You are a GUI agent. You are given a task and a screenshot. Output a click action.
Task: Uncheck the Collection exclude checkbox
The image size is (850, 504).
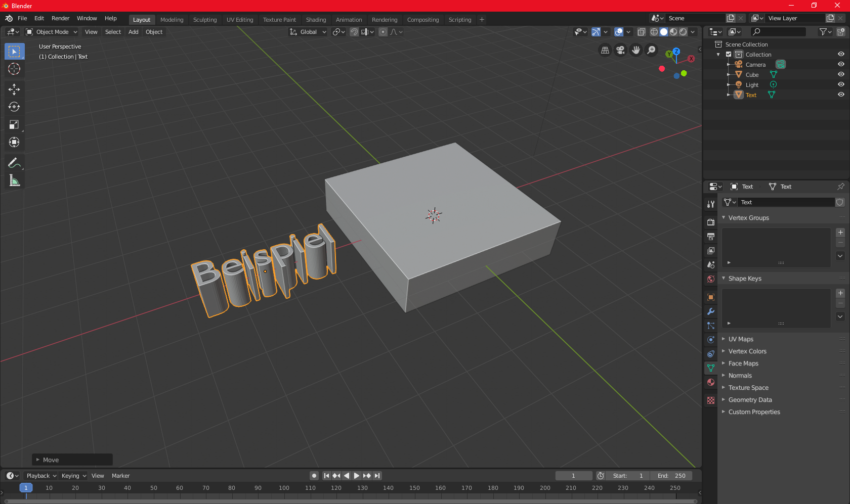pos(729,54)
